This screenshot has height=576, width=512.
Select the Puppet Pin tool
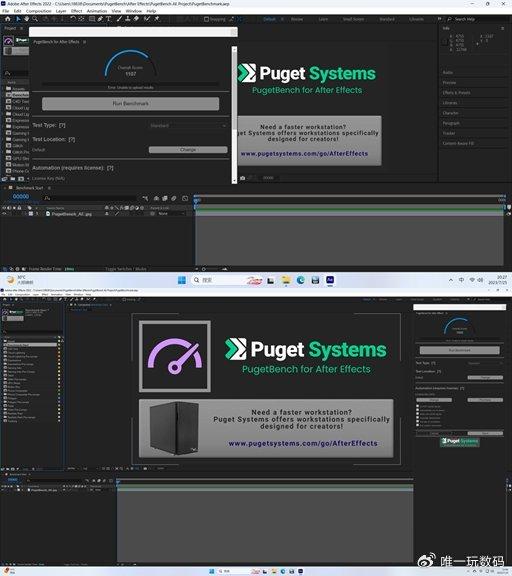157,19
